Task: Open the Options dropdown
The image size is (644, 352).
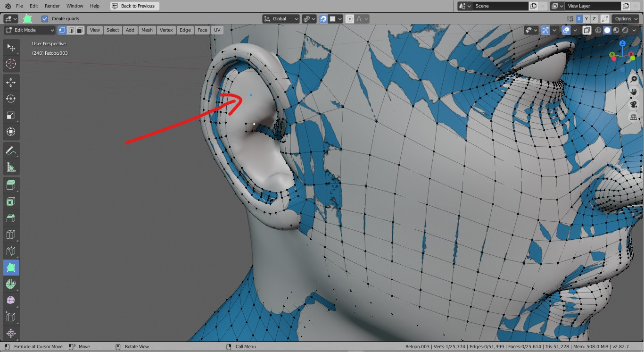Action: click(x=626, y=19)
